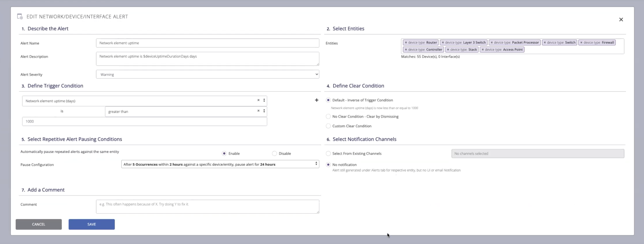Screen dimensions: 644x244
Task: Open the Network element uptime metric dropdown
Action: 144,101
